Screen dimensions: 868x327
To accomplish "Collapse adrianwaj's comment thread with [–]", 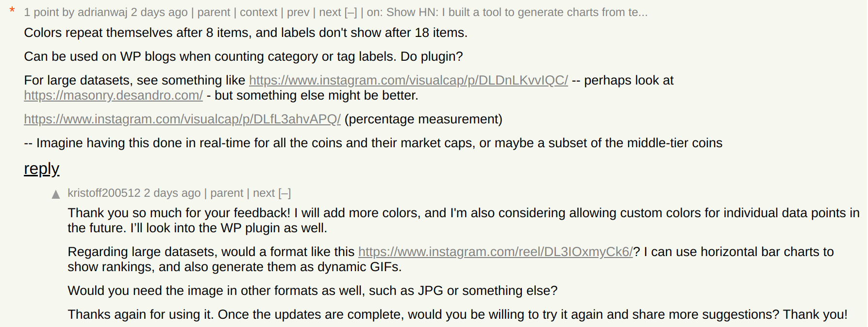I will (x=351, y=12).
